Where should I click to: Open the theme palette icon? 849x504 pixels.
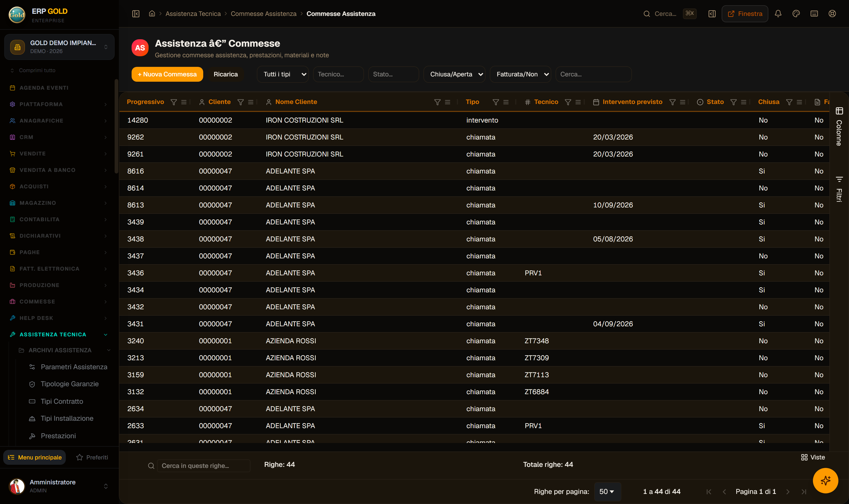tap(796, 14)
